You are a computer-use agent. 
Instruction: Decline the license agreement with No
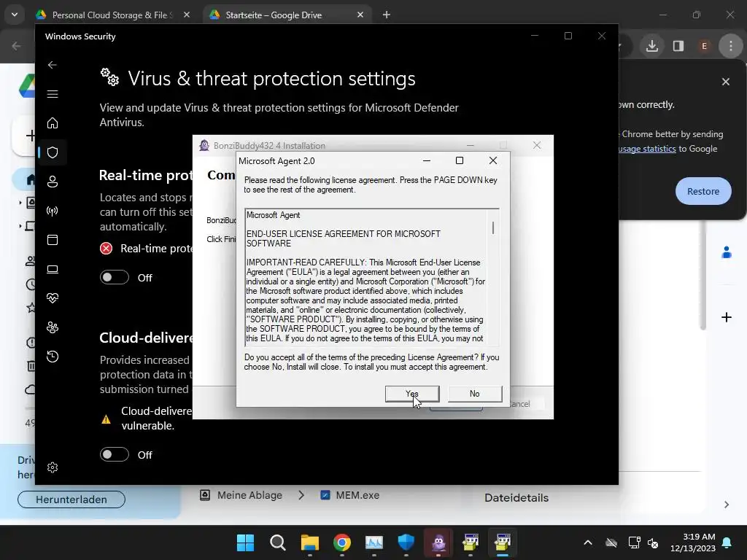point(474,394)
